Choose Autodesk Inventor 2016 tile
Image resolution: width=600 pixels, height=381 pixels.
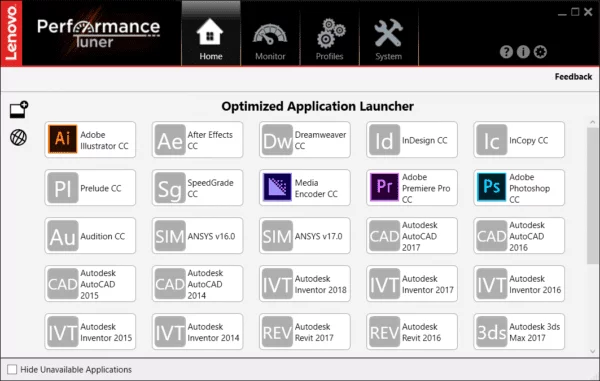point(519,284)
